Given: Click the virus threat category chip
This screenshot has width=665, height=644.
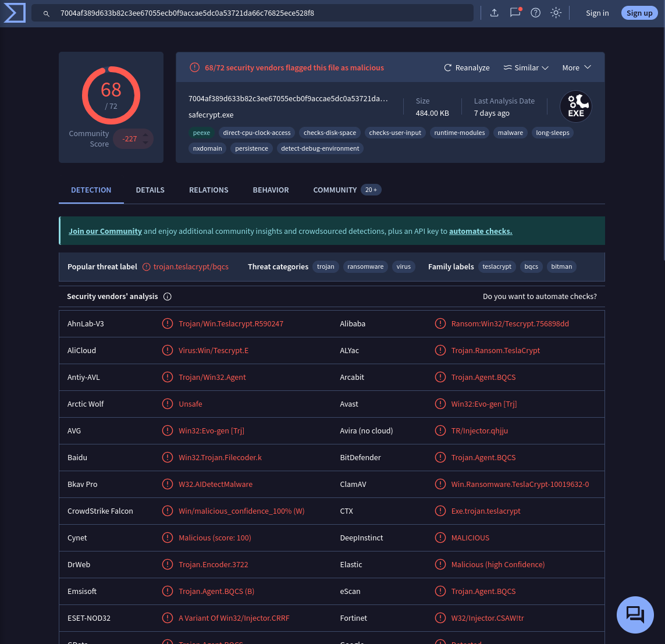Looking at the screenshot, I should click(x=403, y=266).
